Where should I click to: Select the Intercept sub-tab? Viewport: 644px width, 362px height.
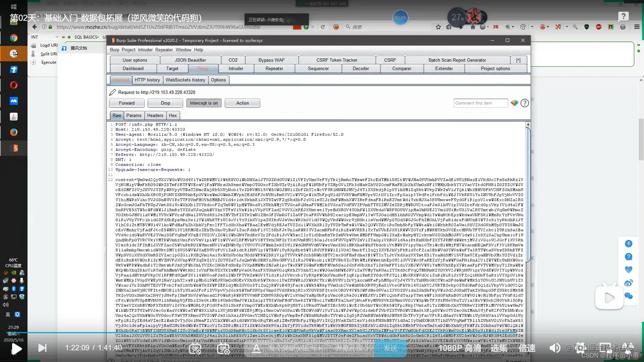tap(121, 80)
